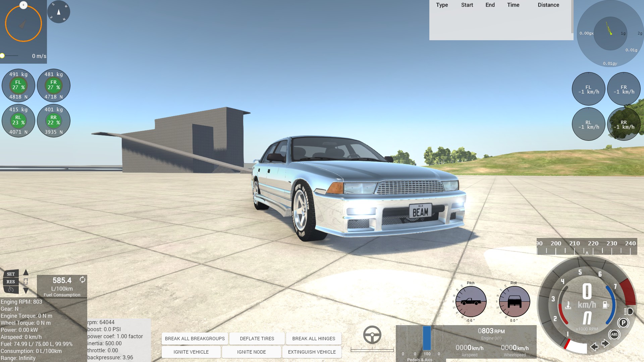Click the Distance column header
Viewport: 644px width, 362px height.
click(548, 5)
